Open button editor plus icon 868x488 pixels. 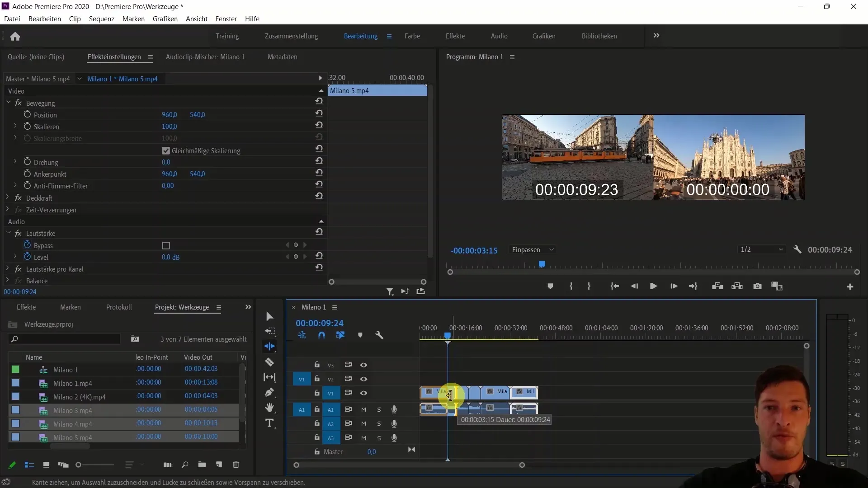pos(850,286)
